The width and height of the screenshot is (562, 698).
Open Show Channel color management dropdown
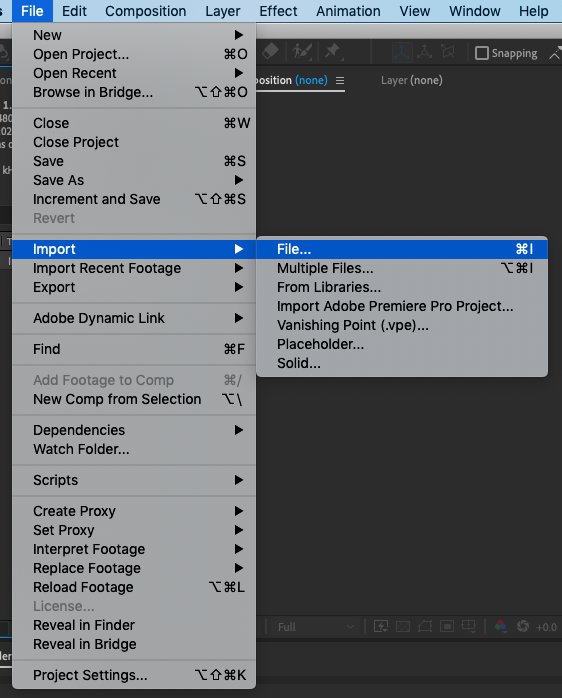[501, 626]
